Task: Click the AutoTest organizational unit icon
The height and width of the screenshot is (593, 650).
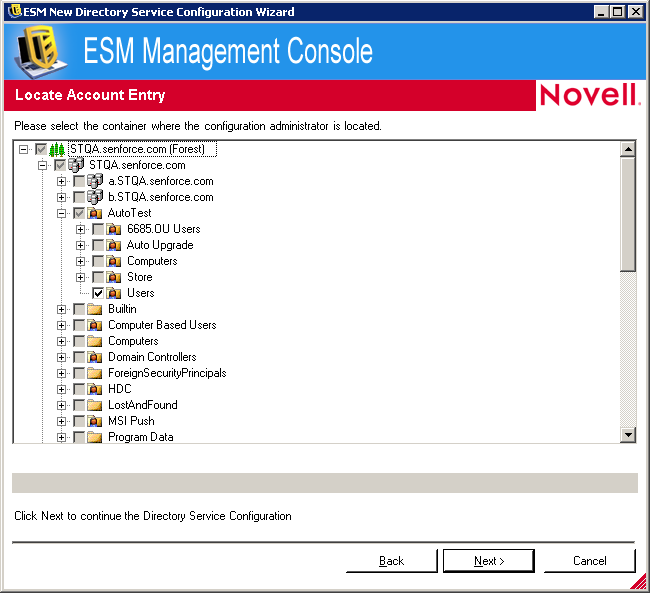Action: click(x=95, y=213)
